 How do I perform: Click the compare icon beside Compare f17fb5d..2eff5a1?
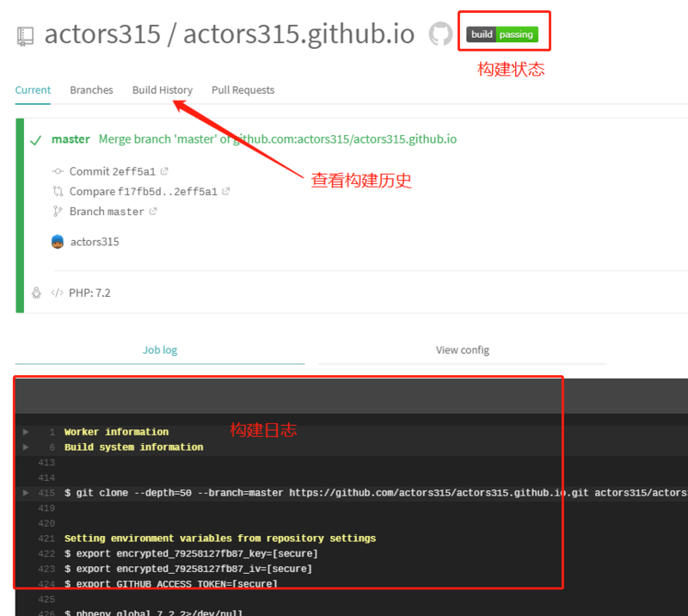(58, 192)
